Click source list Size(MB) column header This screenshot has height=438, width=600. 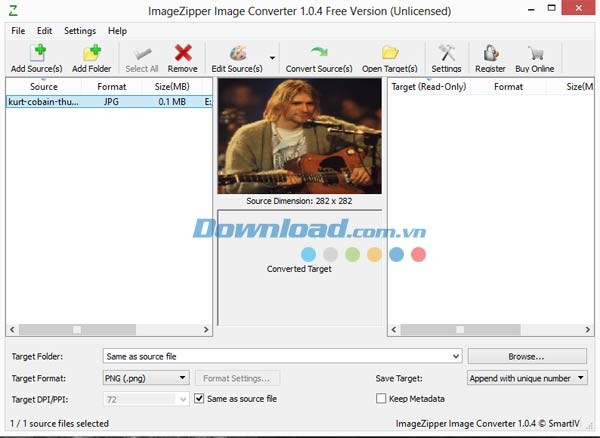click(172, 86)
